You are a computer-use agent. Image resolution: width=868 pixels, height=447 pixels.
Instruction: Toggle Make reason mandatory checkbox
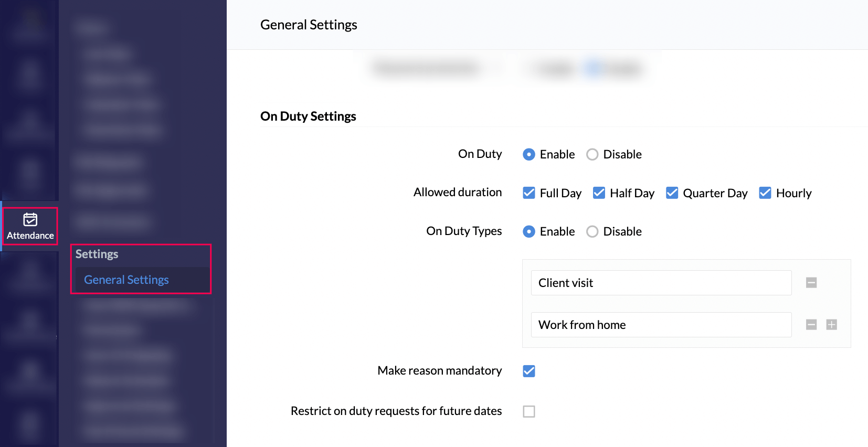click(x=529, y=371)
